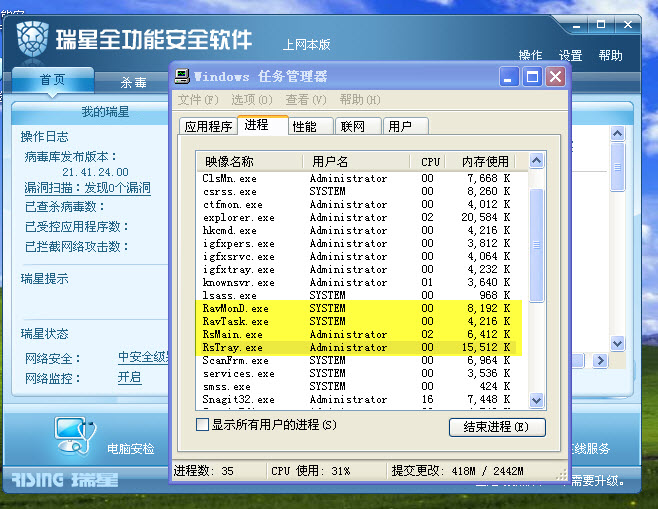
Task: Switch to the 性能 tab
Action: coord(311,126)
